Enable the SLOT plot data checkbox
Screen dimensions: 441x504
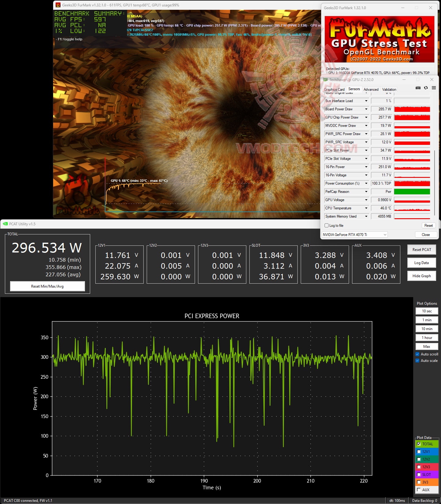[x=419, y=474]
